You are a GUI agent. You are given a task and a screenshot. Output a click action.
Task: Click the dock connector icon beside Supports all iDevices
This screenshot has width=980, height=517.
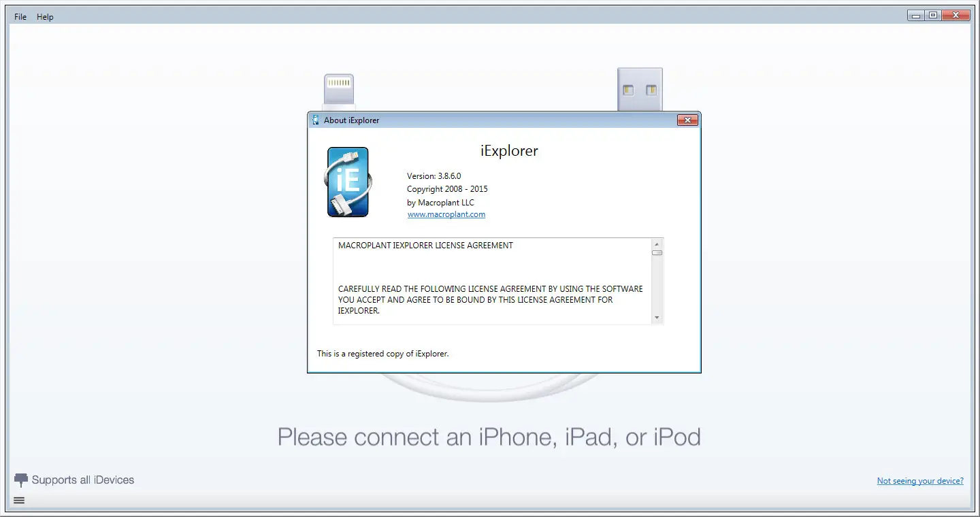[20, 479]
